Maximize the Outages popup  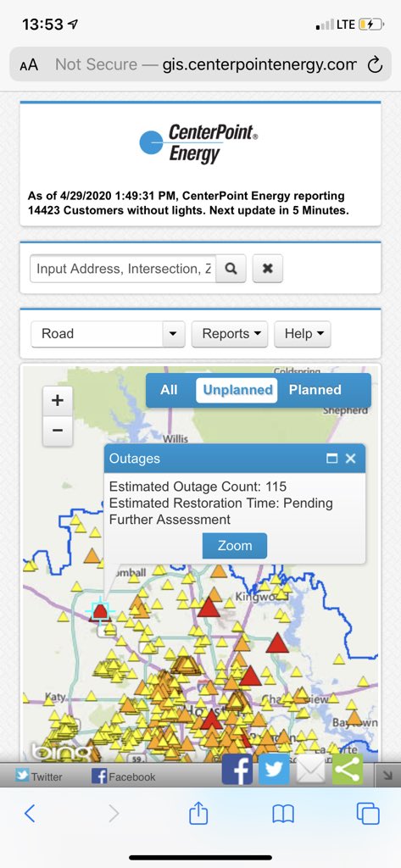point(332,459)
